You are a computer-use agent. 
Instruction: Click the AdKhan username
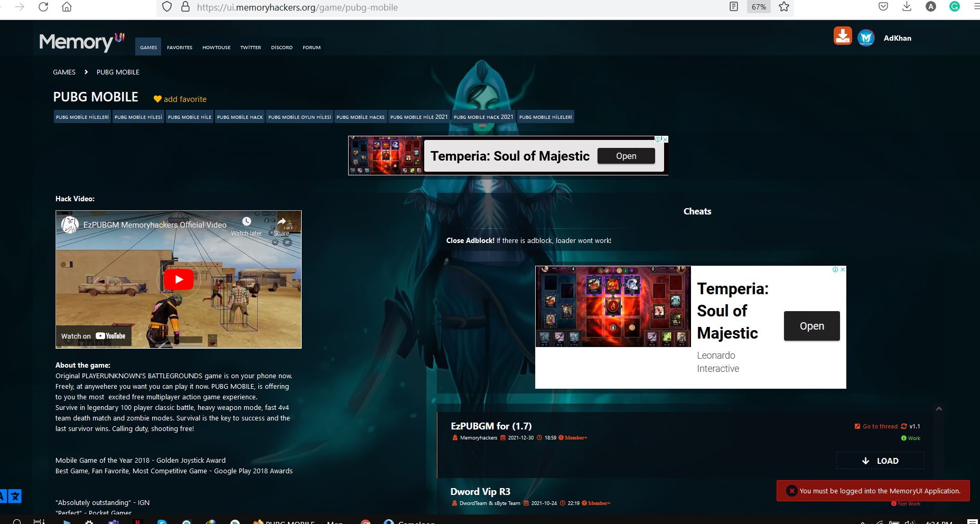pyautogui.click(x=898, y=38)
